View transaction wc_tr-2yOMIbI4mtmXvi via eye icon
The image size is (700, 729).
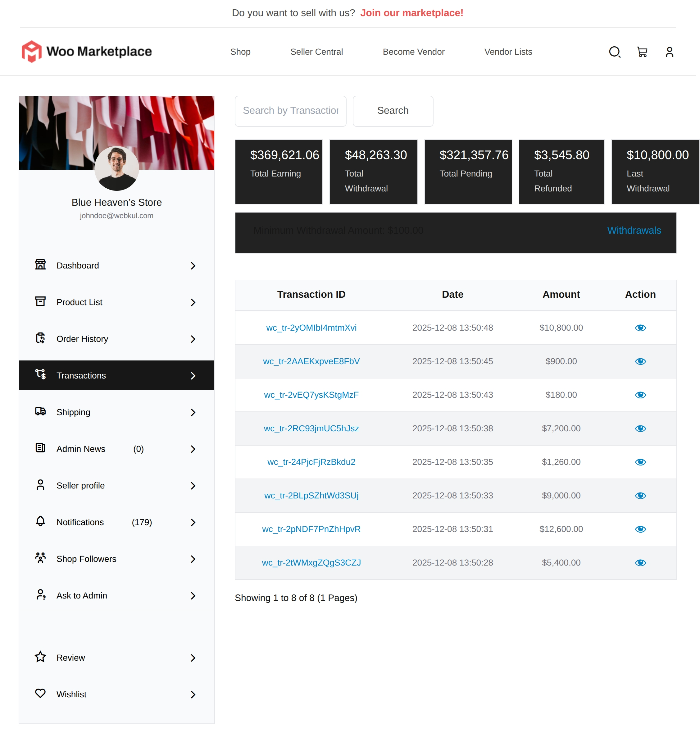(x=640, y=328)
